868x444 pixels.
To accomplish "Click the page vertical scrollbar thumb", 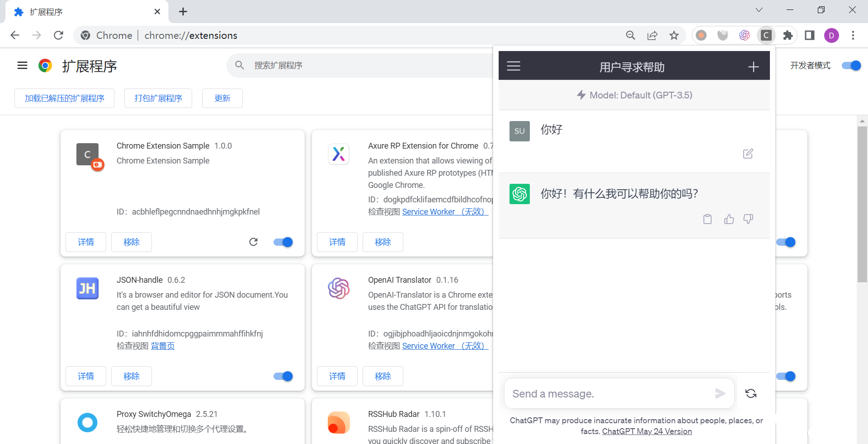I will pyautogui.click(x=862, y=205).
